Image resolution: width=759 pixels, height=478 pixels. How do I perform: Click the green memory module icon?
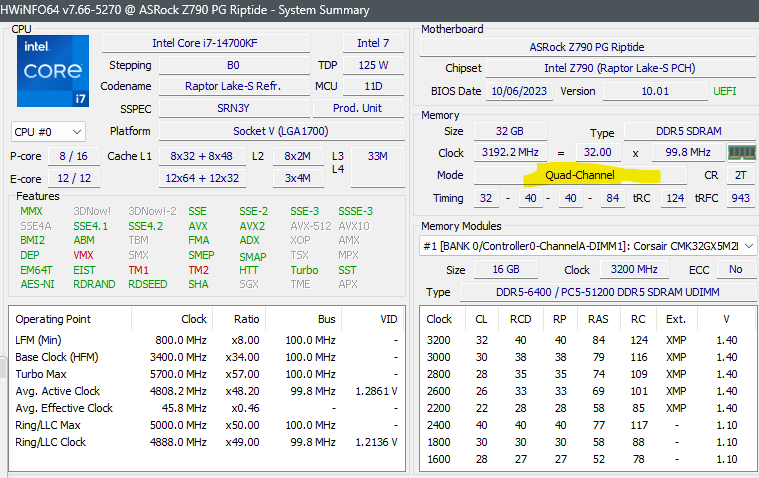pyautogui.click(x=740, y=152)
